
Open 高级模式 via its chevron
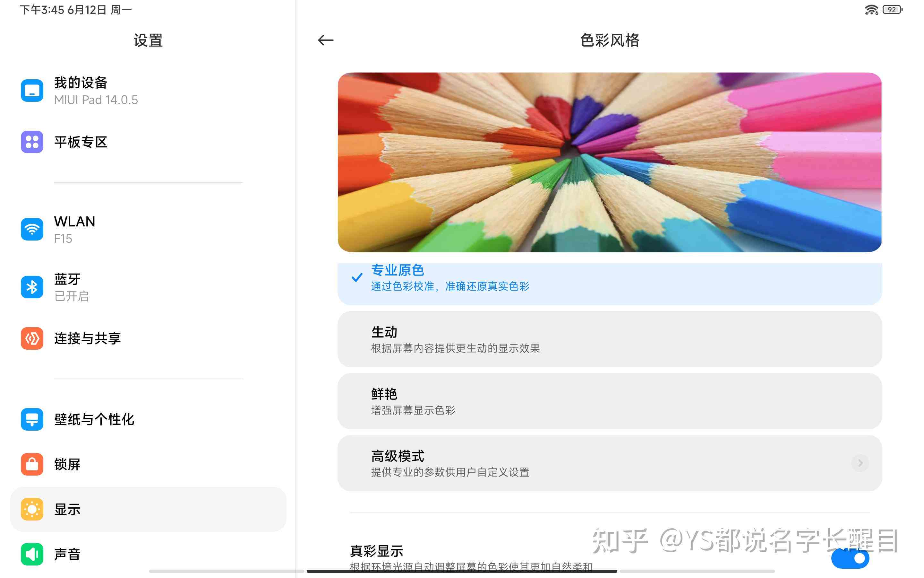tap(860, 463)
